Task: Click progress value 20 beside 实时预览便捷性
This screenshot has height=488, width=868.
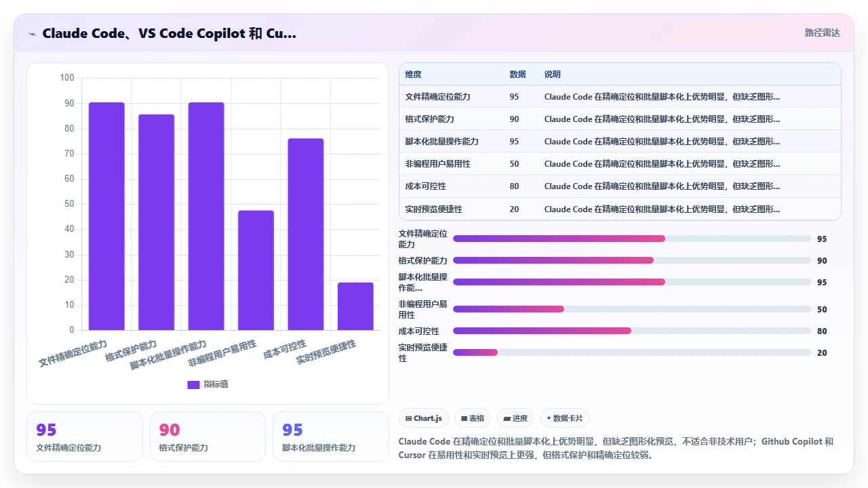Action: [822, 353]
